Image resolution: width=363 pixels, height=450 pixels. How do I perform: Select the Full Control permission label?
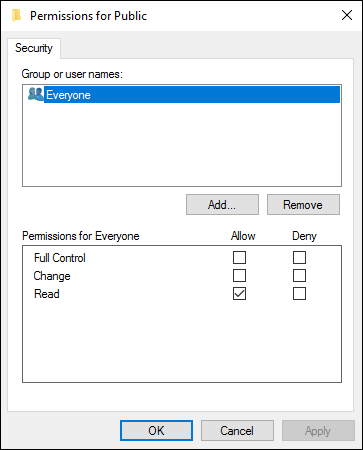pyautogui.click(x=60, y=258)
